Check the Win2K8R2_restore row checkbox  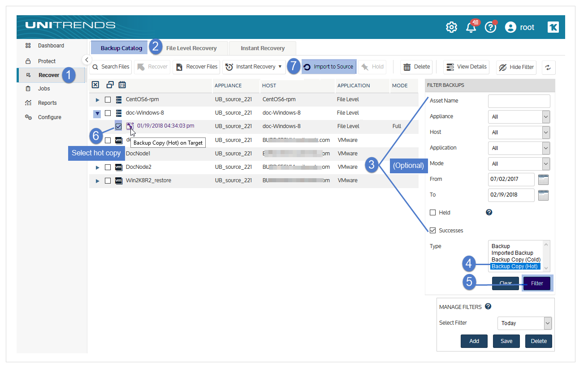click(108, 181)
